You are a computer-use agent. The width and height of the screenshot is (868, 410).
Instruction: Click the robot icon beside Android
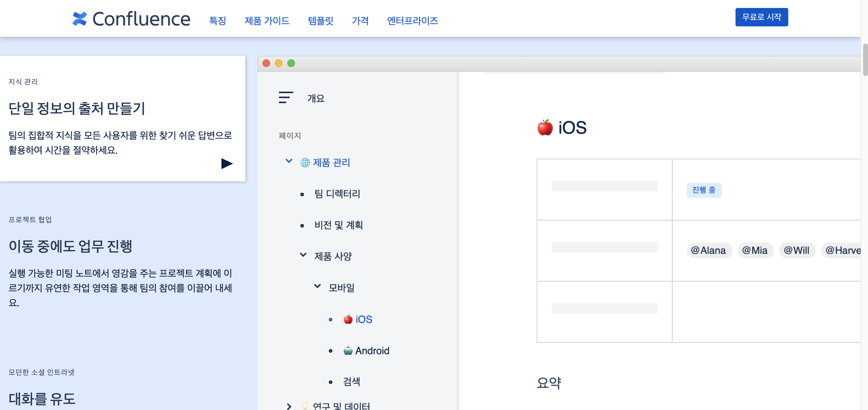click(x=348, y=351)
